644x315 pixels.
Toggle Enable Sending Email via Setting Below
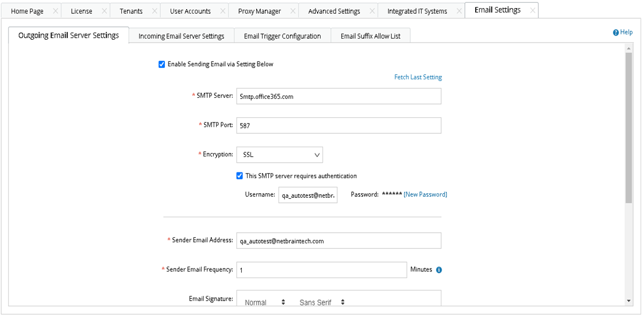pyautogui.click(x=162, y=64)
